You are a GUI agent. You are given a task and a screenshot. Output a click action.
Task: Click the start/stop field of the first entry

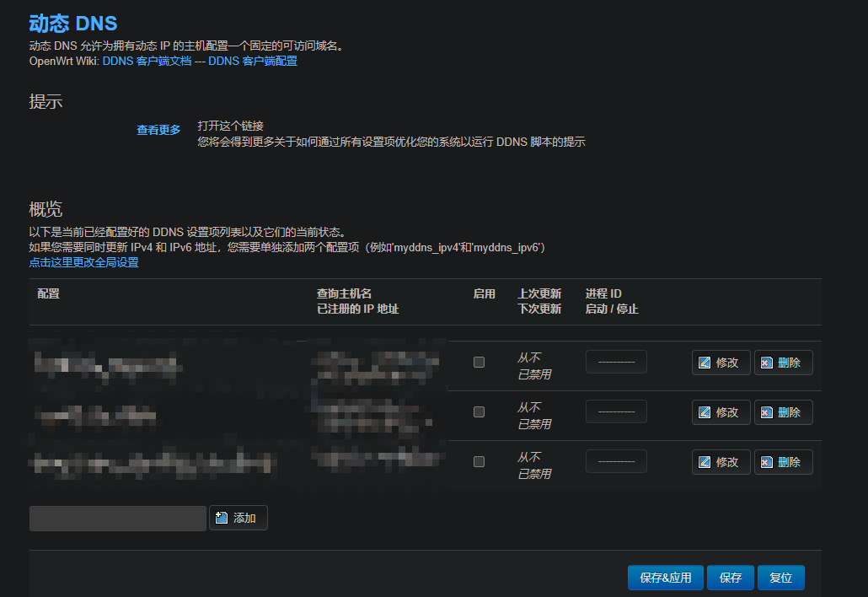point(616,362)
